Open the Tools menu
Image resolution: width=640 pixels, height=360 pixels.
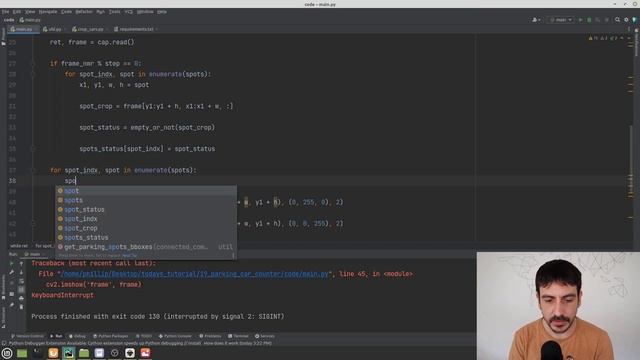coord(115,11)
